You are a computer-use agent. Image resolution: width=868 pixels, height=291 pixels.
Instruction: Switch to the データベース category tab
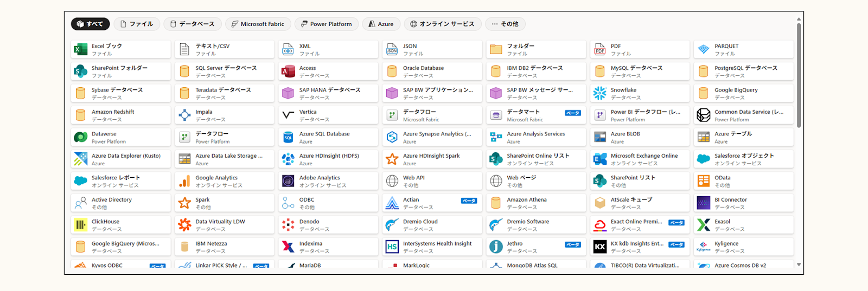(193, 24)
